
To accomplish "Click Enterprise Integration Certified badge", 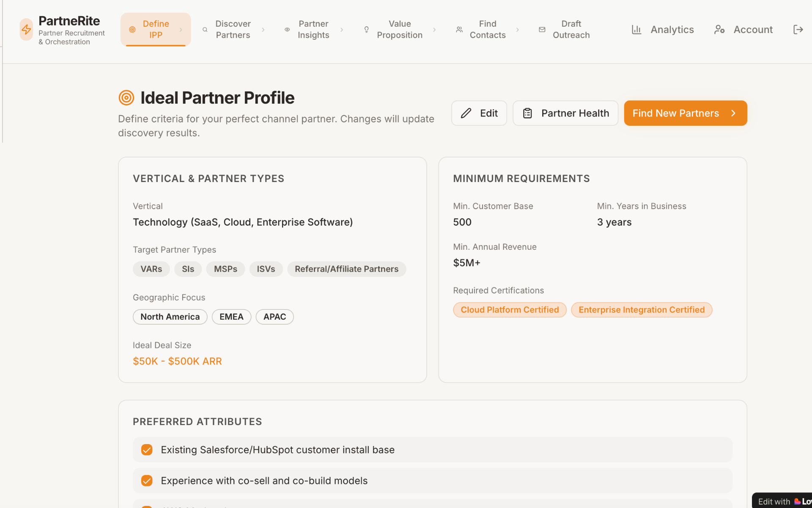I will (642, 310).
